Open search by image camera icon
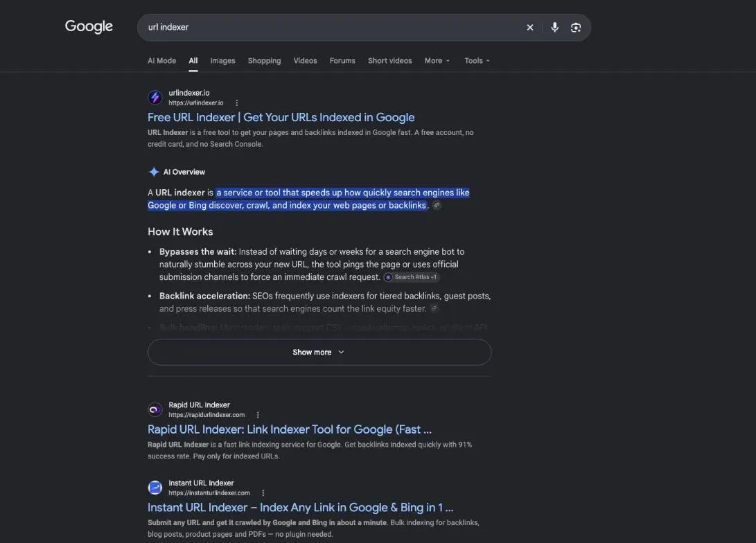This screenshot has width=756, height=543. coord(576,28)
